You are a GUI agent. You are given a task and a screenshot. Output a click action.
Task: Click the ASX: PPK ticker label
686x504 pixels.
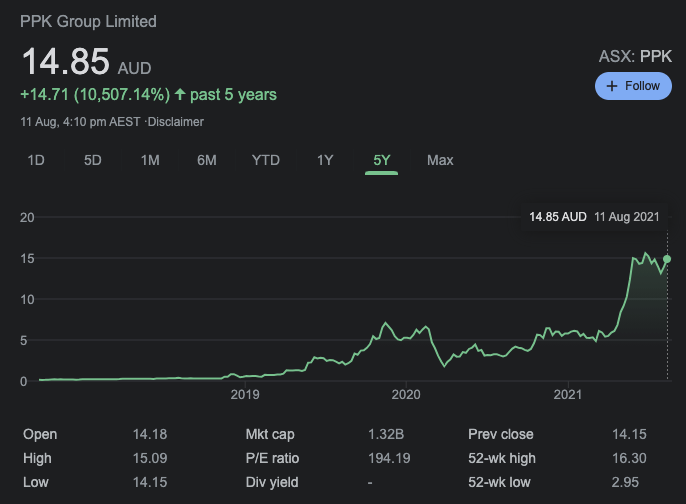point(635,56)
